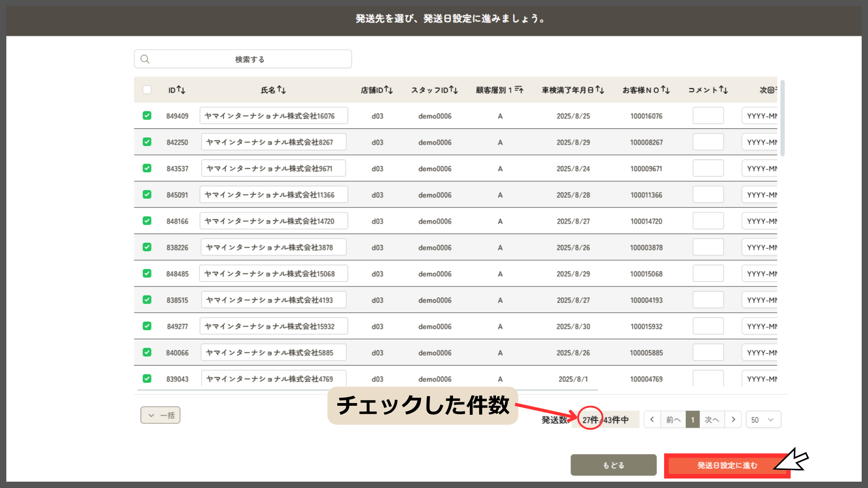Sort by 顧客層別1 column icon
The height and width of the screenshot is (488, 868).
click(x=519, y=90)
